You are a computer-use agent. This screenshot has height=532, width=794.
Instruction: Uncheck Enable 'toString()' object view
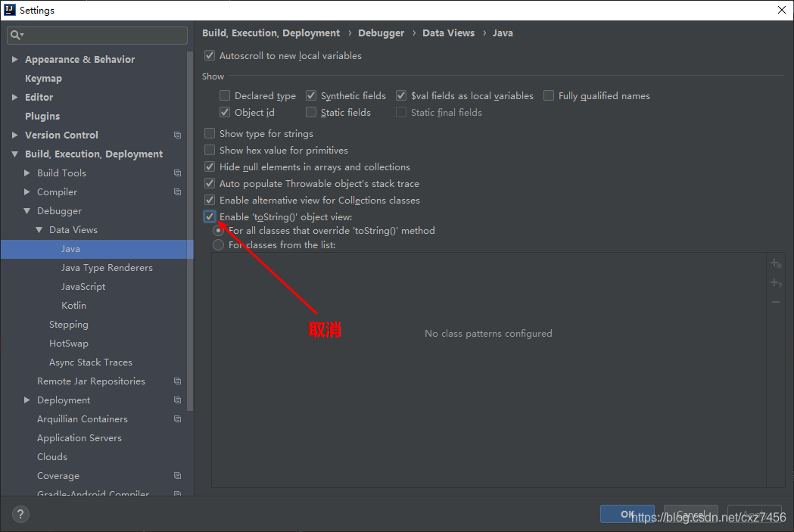[210, 216]
